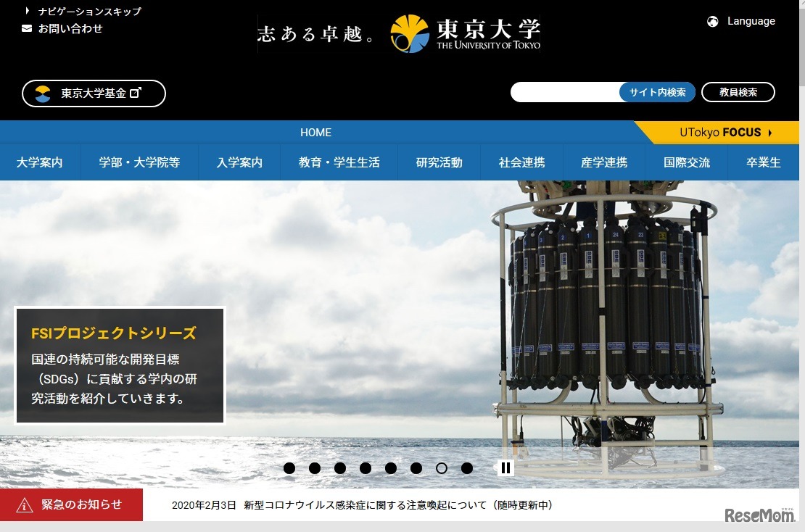Screen dimensions: 805x532
Task: Open the FSIプロジェクトシリーズ banner
Action: [120, 366]
